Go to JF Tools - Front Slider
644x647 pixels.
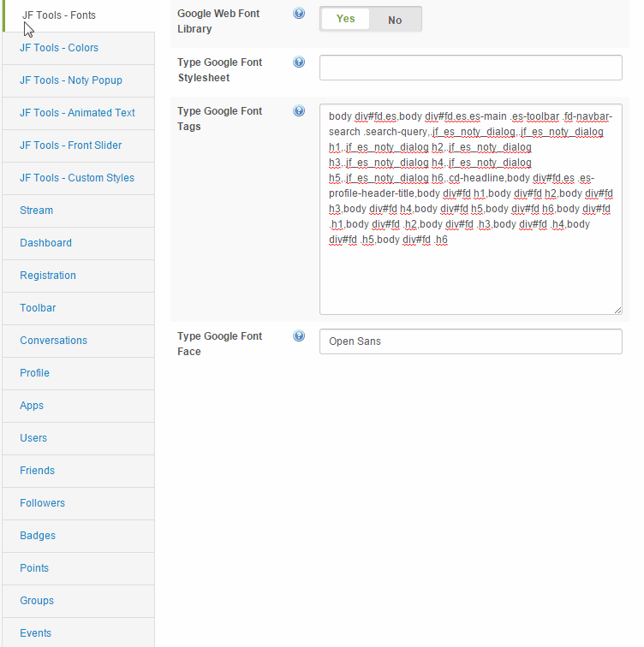pos(71,145)
